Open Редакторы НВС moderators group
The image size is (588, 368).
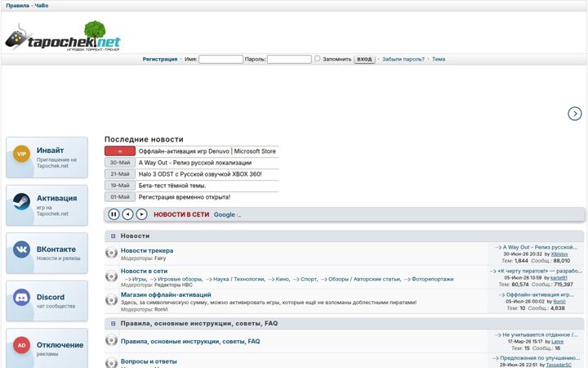(x=173, y=285)
